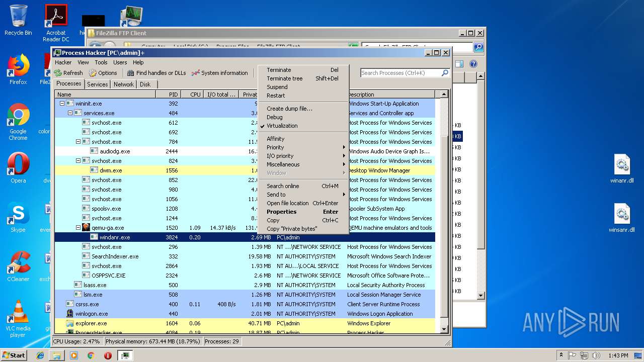644x362 pixels.
Task: Launch Opera desktop shortcut
Action: click(x=18, y=168)
